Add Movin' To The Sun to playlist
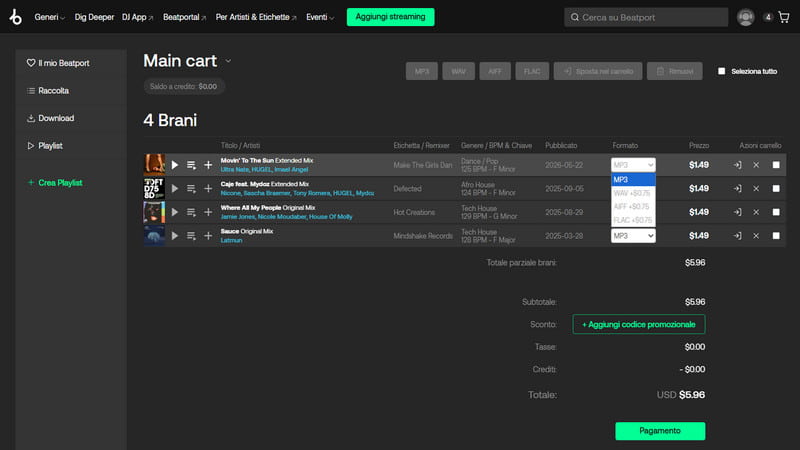800x450 pixels. pyautogui.click(x=208, y=165)
